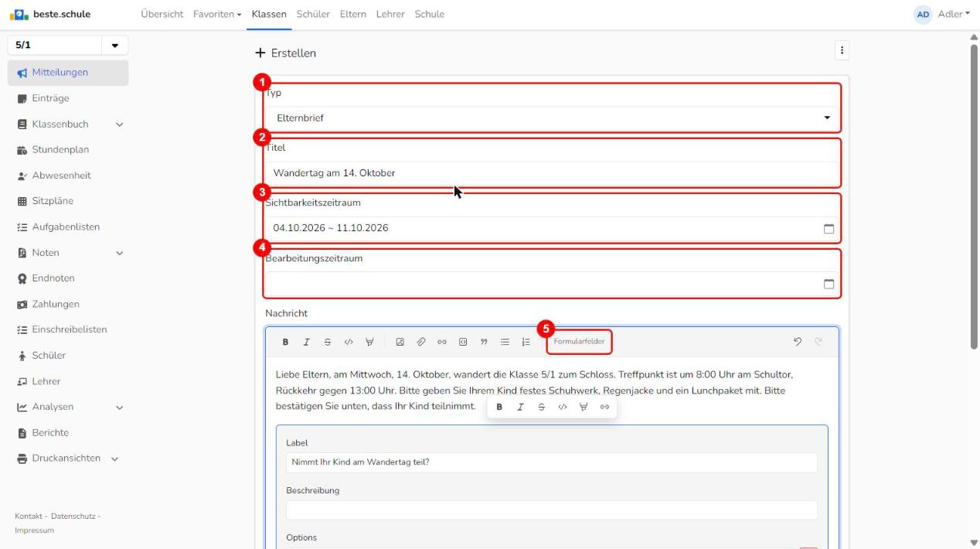Insert a code block in the message
Viewport: 980px width, 549px height.
(x=463, y=342)
